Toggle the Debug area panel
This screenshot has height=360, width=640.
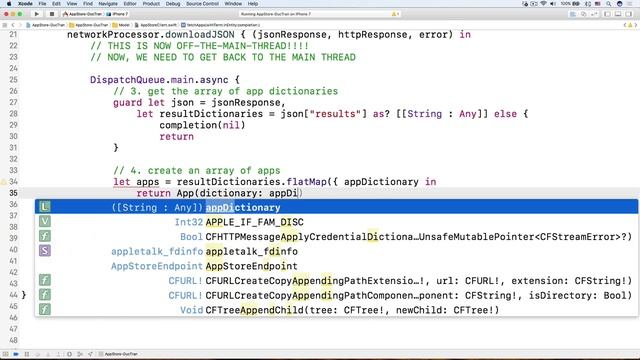tap(618, 14)
